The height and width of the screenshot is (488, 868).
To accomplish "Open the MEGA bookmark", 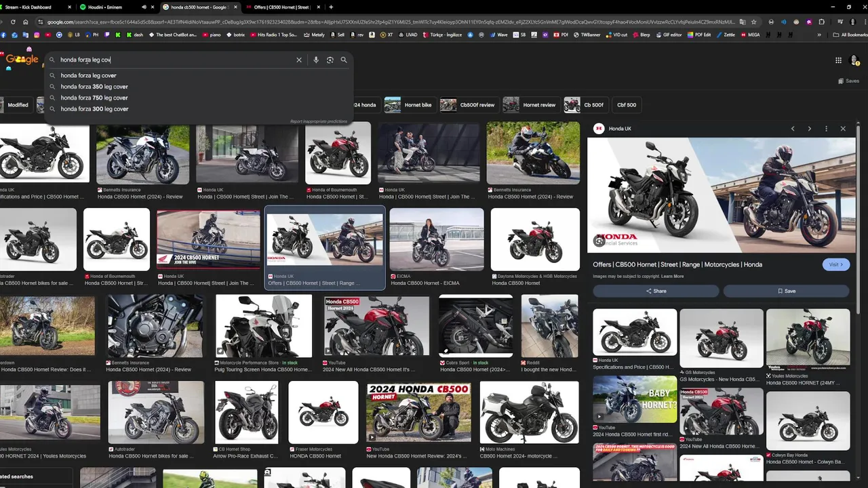I will click(750, 35).
